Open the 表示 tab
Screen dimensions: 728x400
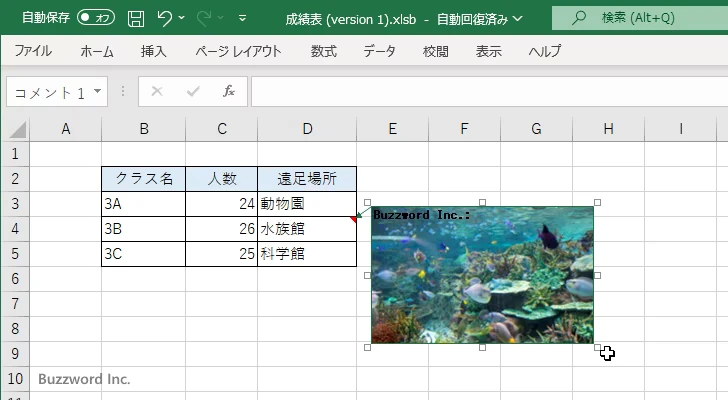point(488,51)
